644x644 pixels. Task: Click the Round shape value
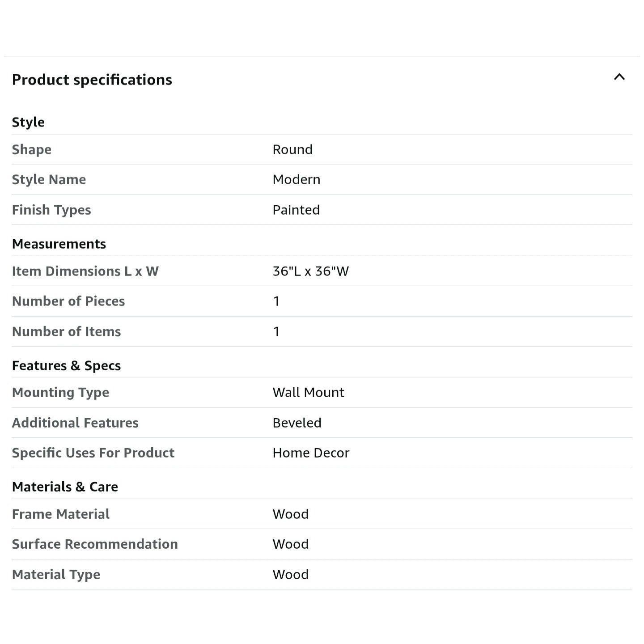point(292,149)
